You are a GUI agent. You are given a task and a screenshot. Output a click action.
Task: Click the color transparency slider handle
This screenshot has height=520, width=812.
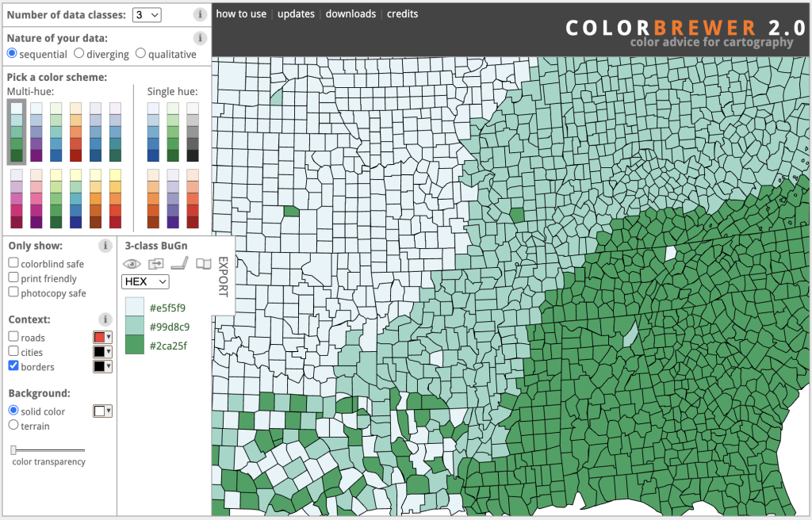[14, 450]
